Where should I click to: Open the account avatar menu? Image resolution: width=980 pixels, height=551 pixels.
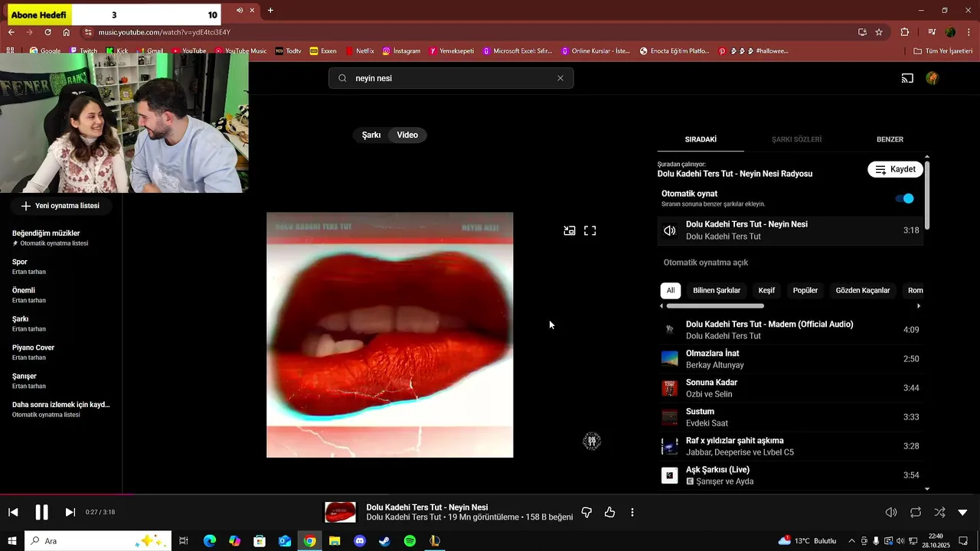(x=932, y=78)
